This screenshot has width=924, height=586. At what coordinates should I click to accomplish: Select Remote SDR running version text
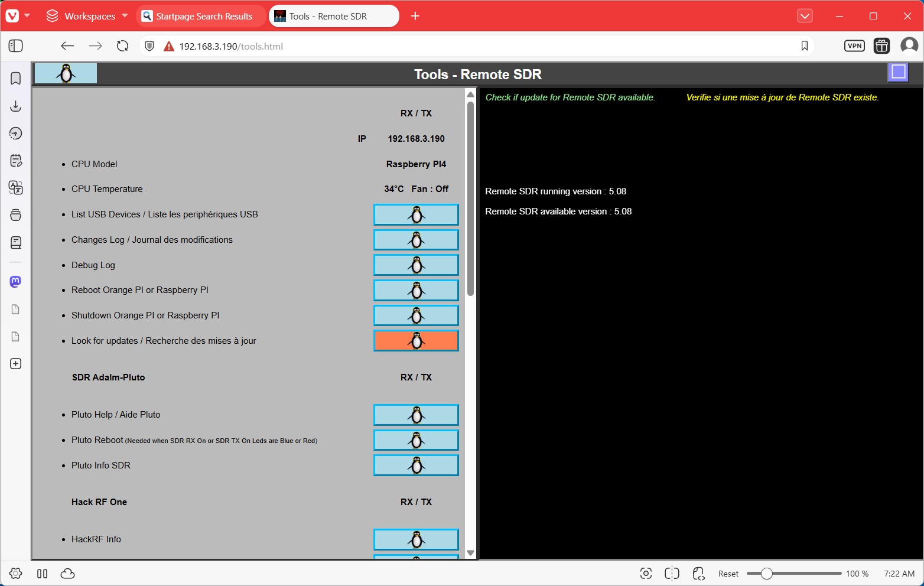(555, 191)
